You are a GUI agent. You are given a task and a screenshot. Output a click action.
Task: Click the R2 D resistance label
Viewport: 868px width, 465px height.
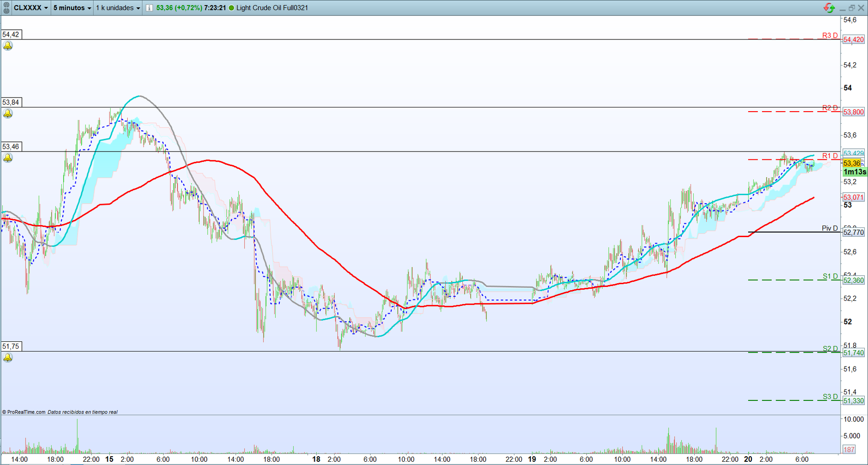(829, 108)
